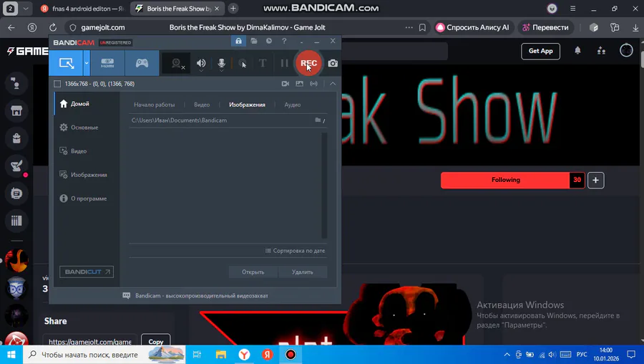The height and width of the screenshot is (364, 644).
Task: Open File Explorer from taskbar
Action: (x=221, y=355)
